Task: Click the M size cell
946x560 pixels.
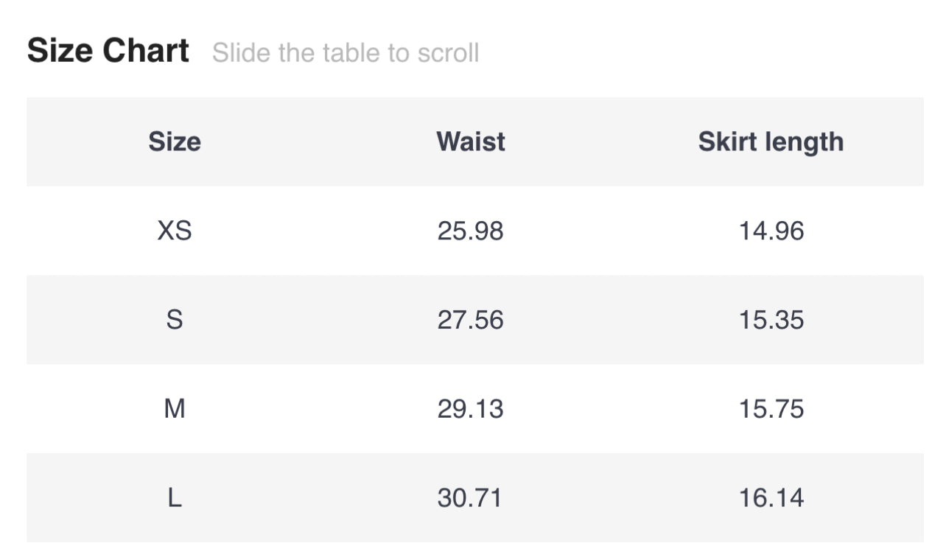Action: click(175, 409)
